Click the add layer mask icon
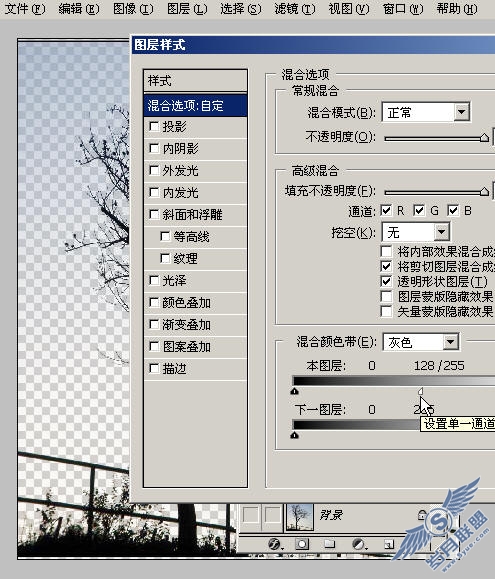The height and width of the screenshot is (579, 495). 302,544
